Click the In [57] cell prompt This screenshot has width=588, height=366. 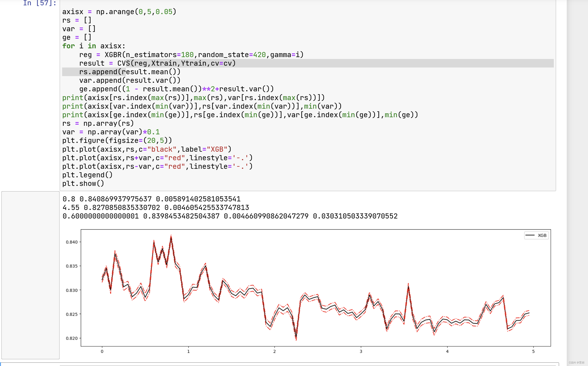(40, 3)
